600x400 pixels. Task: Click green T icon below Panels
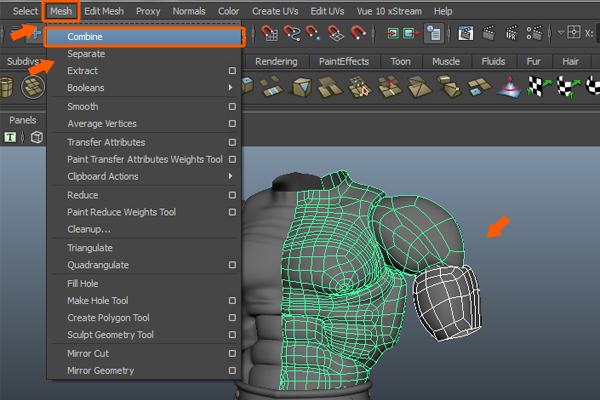click(x=10, y=137)
